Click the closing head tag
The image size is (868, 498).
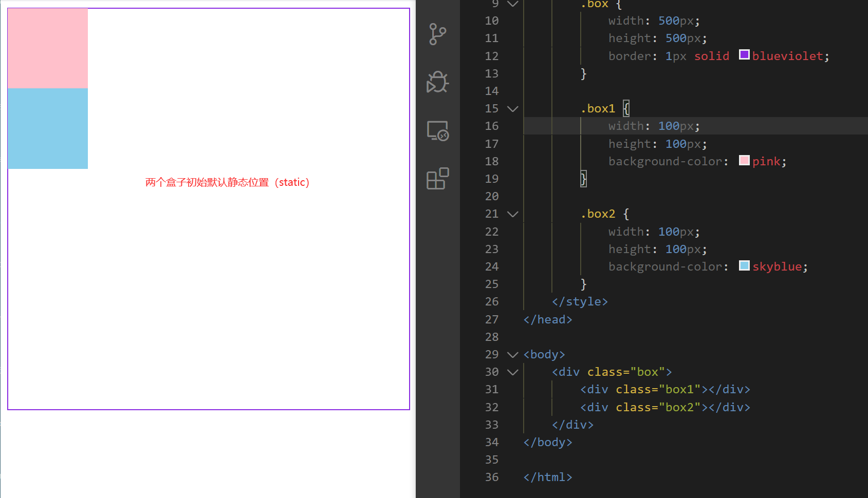[x=548, y=320]
